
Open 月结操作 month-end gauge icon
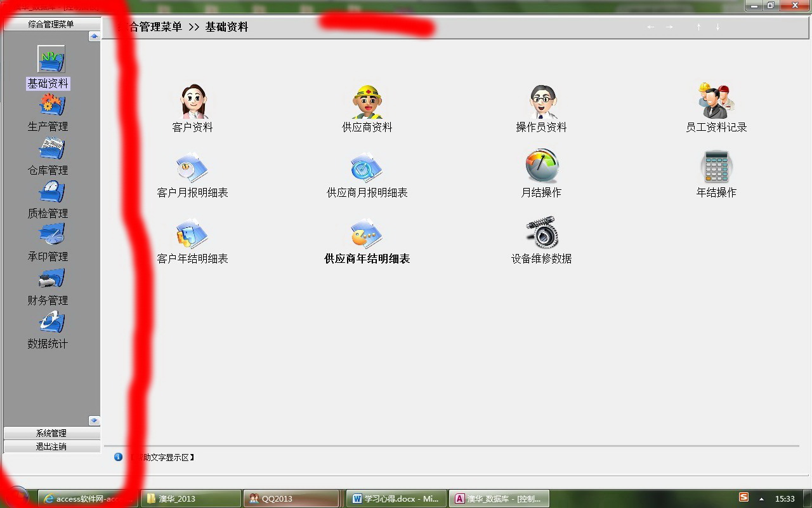542,166
